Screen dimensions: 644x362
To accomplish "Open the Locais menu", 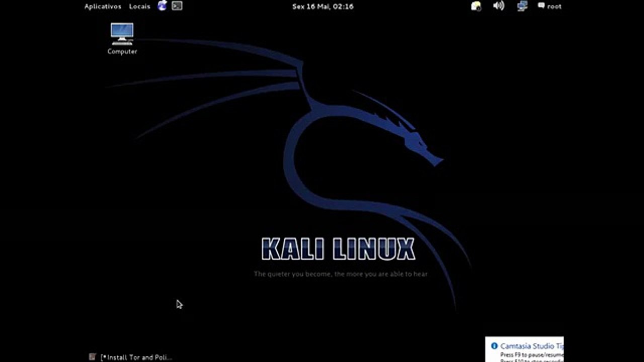I will coord(139,7).
